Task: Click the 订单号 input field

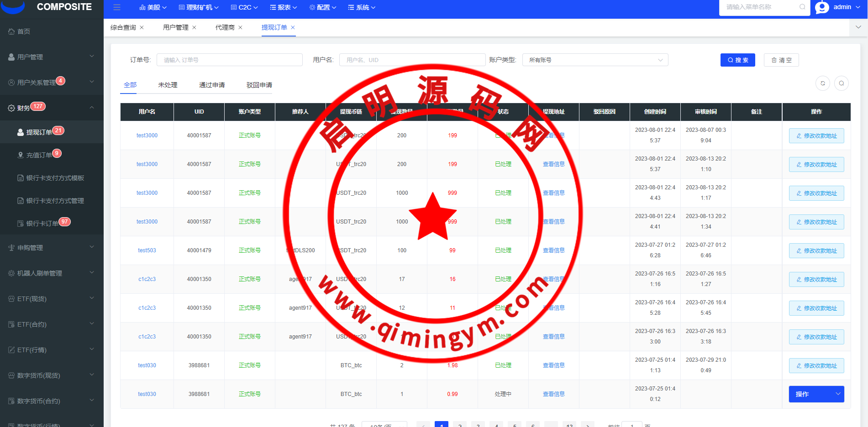Action: click(229, 60)
